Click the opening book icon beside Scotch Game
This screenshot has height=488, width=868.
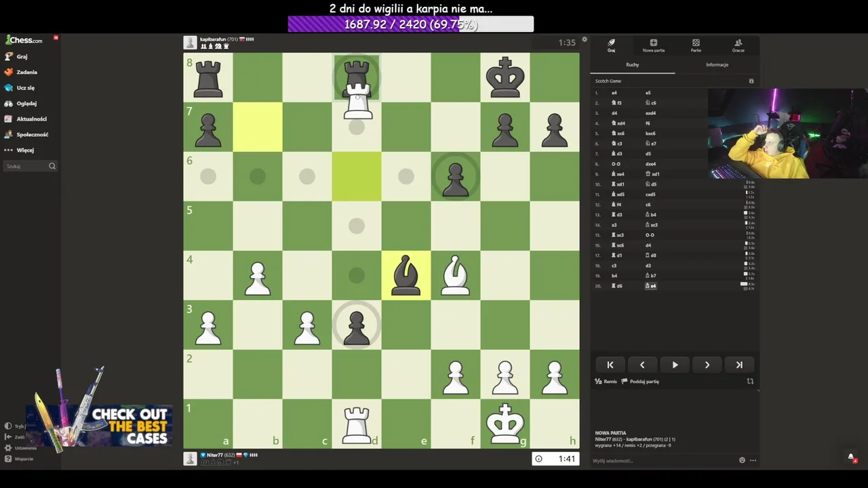point(751,81)
